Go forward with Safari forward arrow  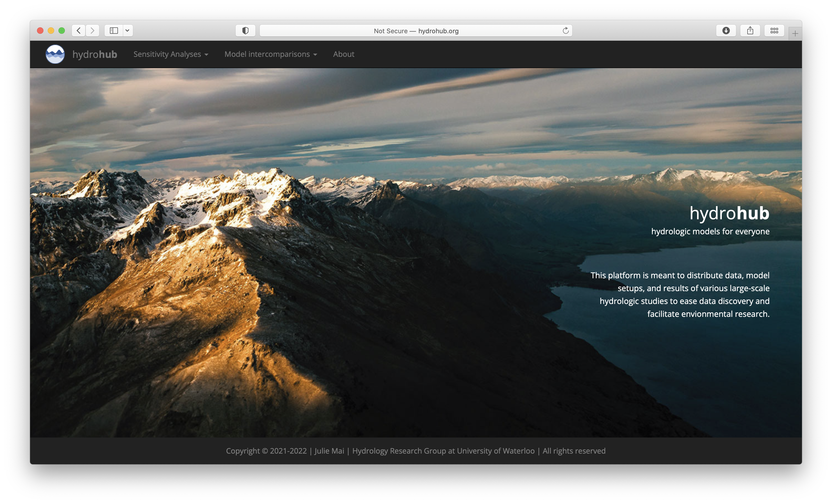pos(92,31)
